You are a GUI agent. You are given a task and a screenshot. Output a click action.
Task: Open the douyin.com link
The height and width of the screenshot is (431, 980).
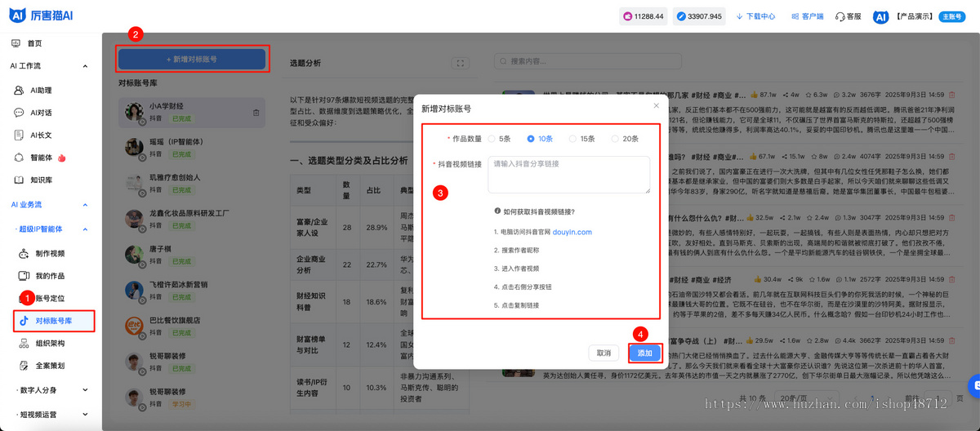(572, 232)
